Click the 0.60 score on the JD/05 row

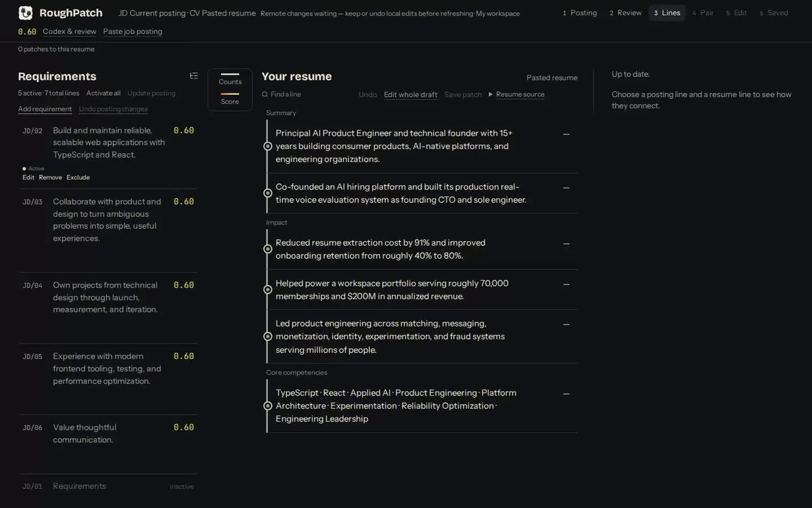pyautogui.click(x=183, y=356)
